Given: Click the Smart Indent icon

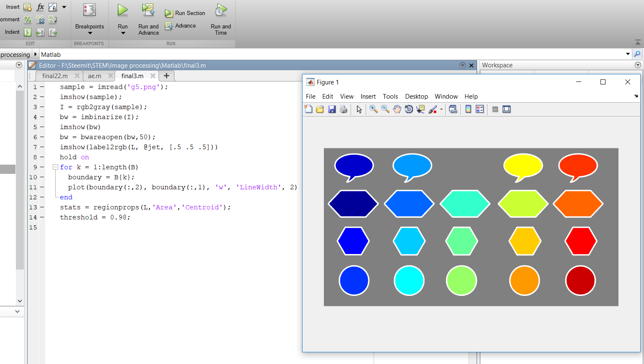Looking at the screenshot, I should click(x=28, y=32).
